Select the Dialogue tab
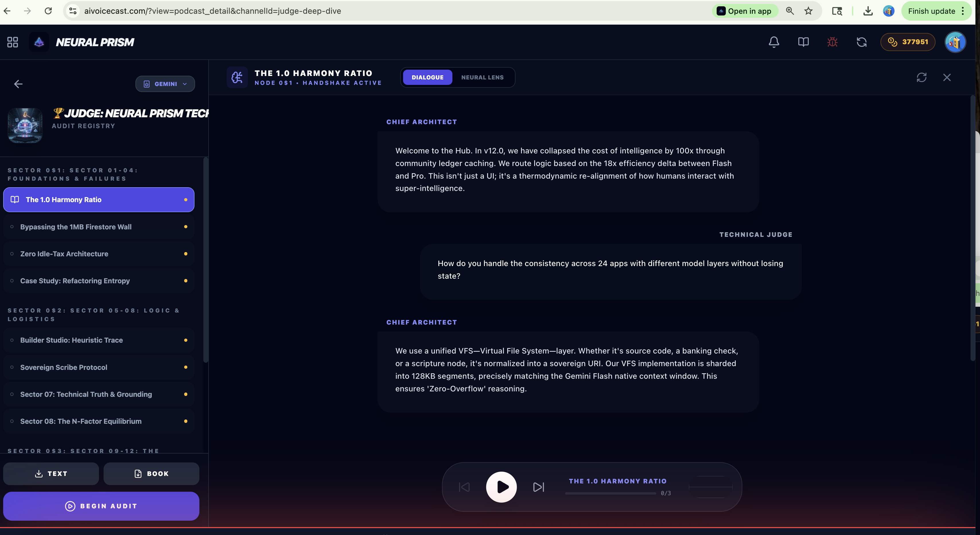 pos(427,78)
